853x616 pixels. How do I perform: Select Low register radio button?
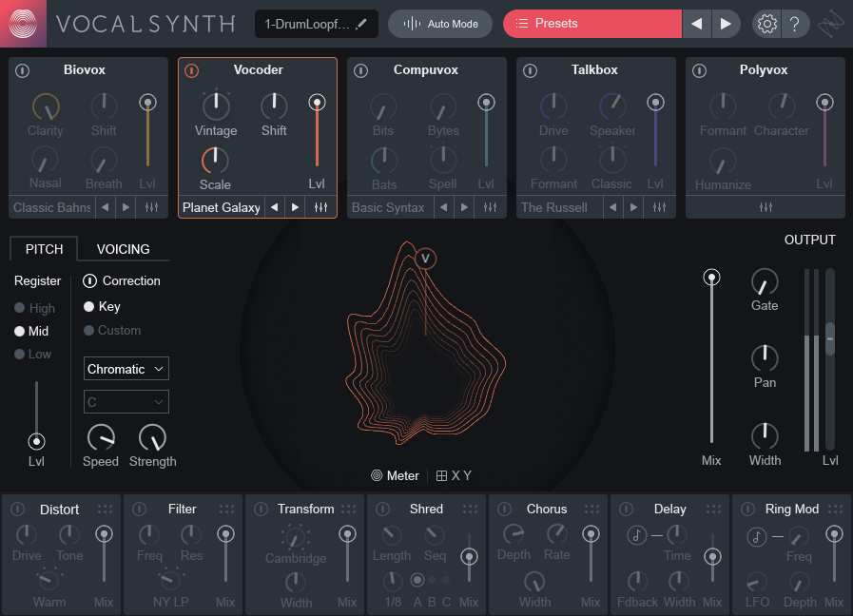click(x=20, y=354)
